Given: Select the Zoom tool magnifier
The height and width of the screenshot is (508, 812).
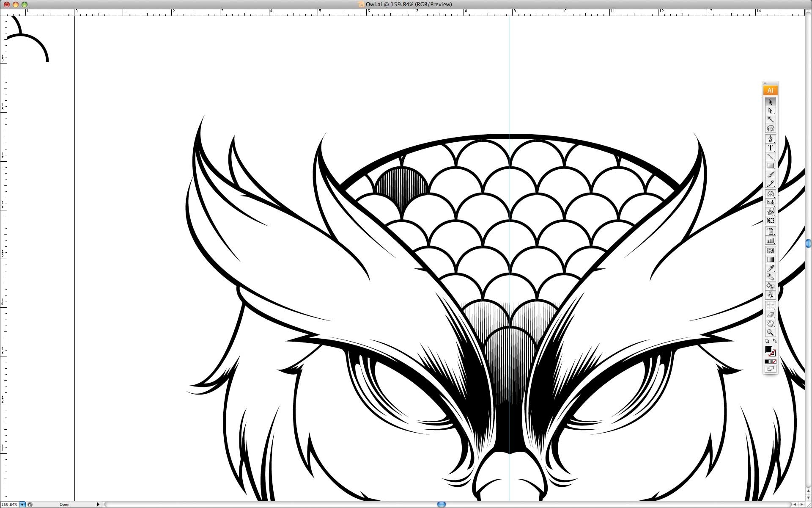Looking at the screenshot, I should coord(771,332).
